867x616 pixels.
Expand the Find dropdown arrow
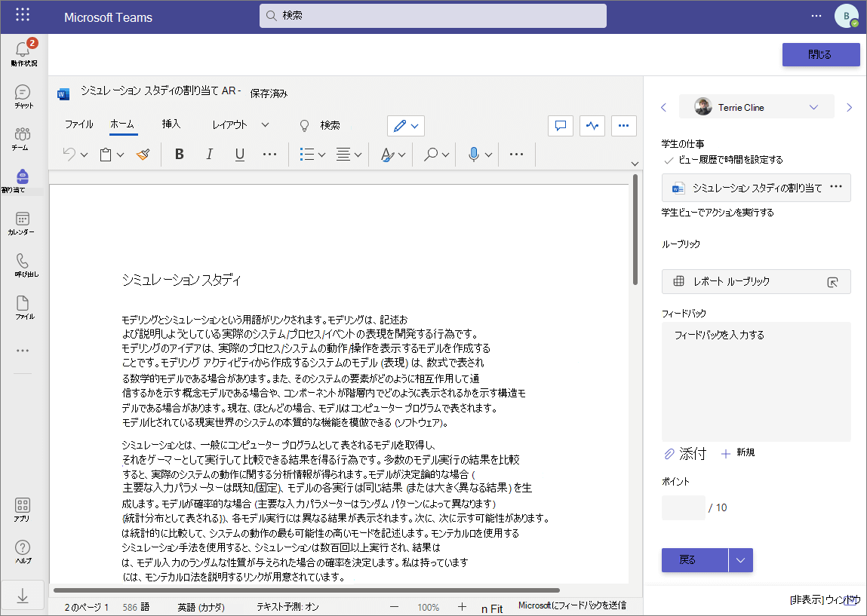[445, 155]
